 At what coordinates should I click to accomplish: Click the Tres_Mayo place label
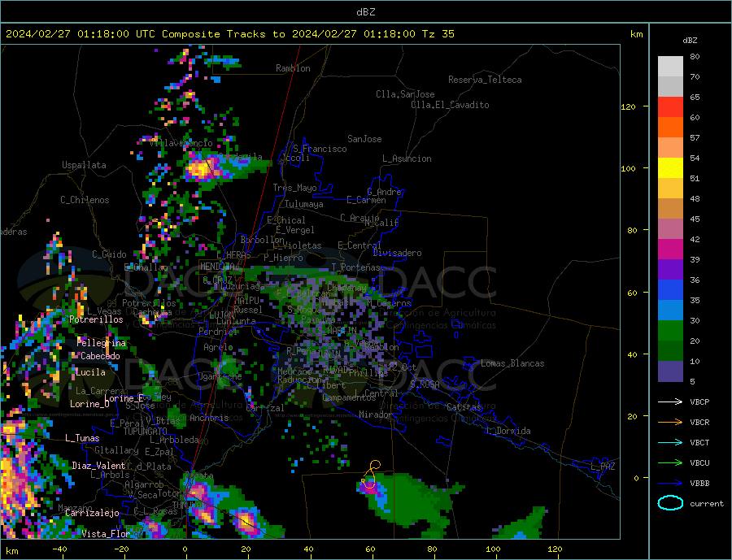pos(294,188)
